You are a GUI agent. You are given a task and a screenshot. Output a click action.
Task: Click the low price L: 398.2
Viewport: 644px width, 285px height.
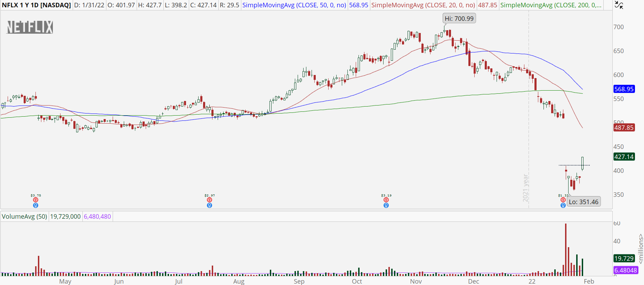176,5
